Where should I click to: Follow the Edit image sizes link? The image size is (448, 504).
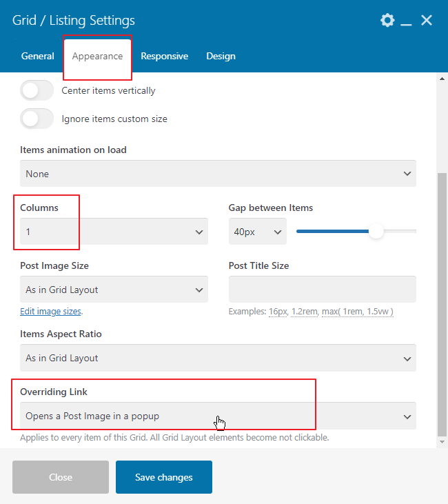tap(50, 312)
